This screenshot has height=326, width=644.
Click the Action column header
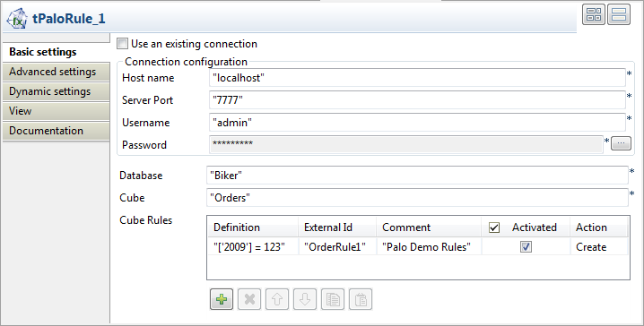tap(599, 227)
